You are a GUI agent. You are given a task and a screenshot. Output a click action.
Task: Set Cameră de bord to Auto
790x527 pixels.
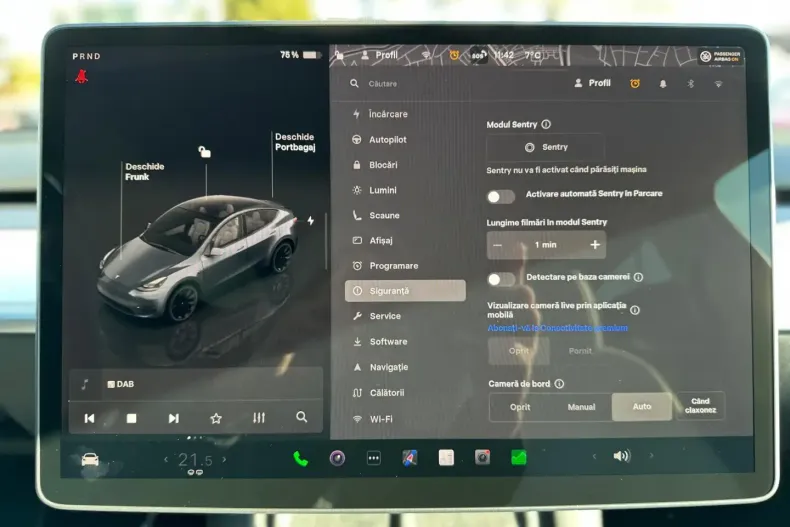click(x=642, y=407)
